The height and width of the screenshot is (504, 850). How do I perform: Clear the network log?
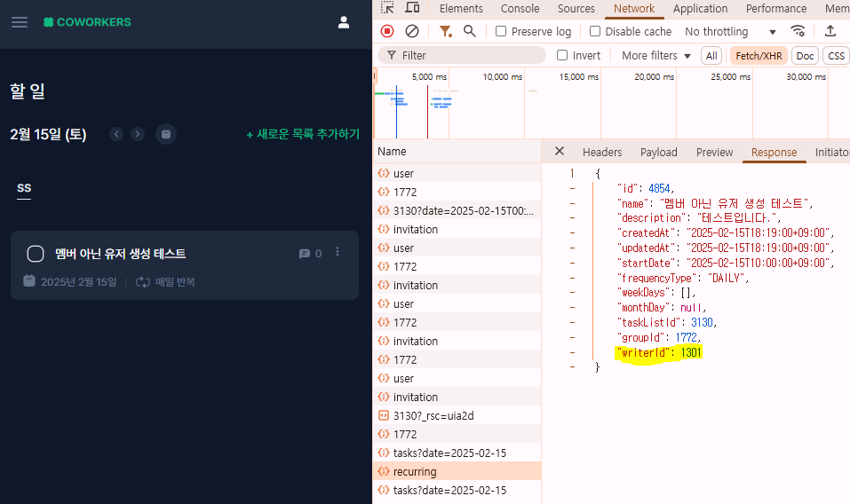(x=412, y=31)
